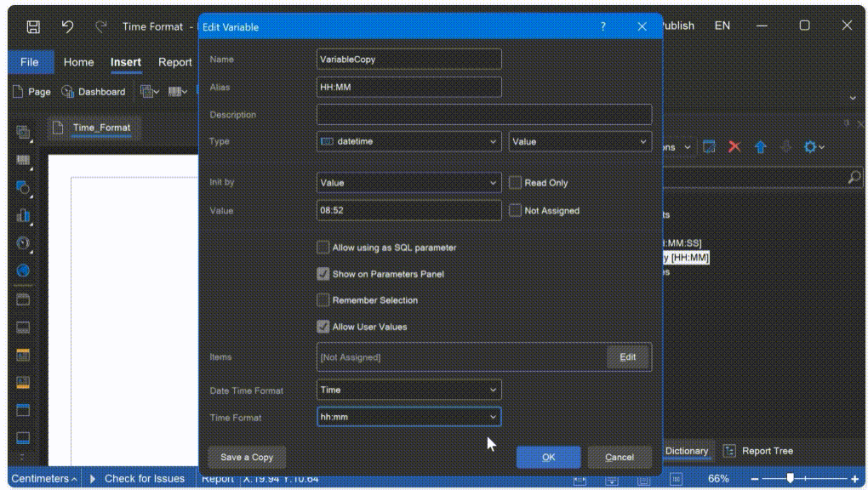
Task: Open the File menu
Action: tap(30, 62)
